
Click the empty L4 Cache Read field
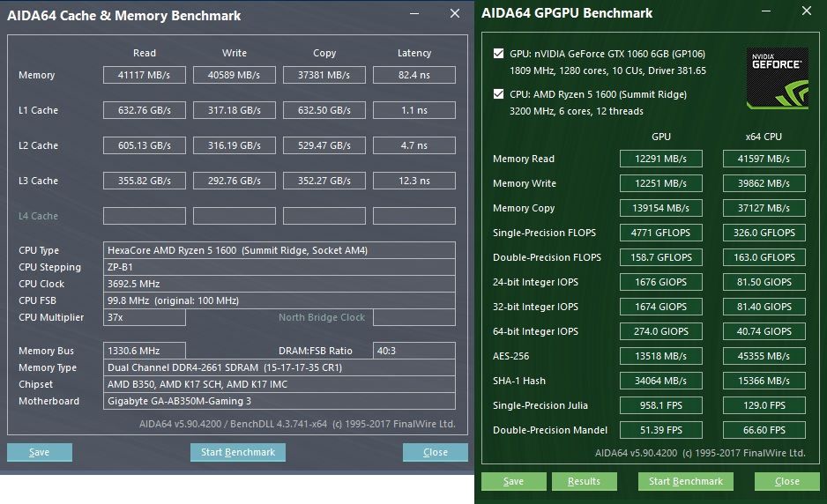tap(144, 216)
